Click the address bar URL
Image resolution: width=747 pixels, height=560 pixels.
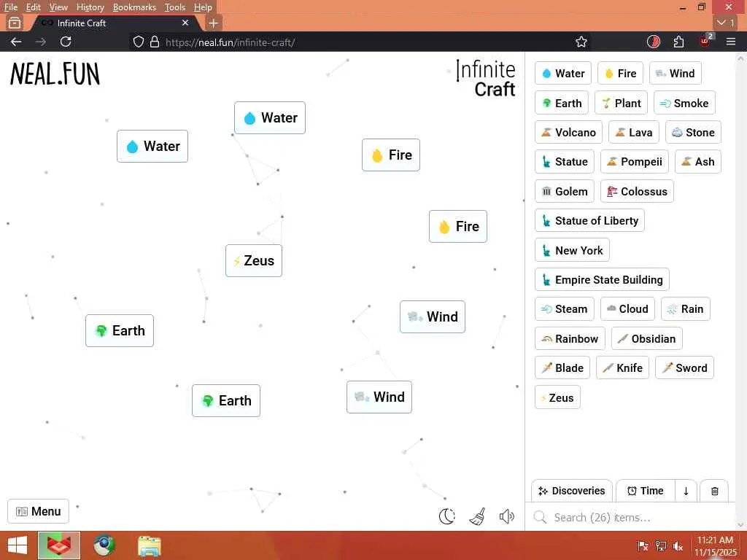point(230,42)
